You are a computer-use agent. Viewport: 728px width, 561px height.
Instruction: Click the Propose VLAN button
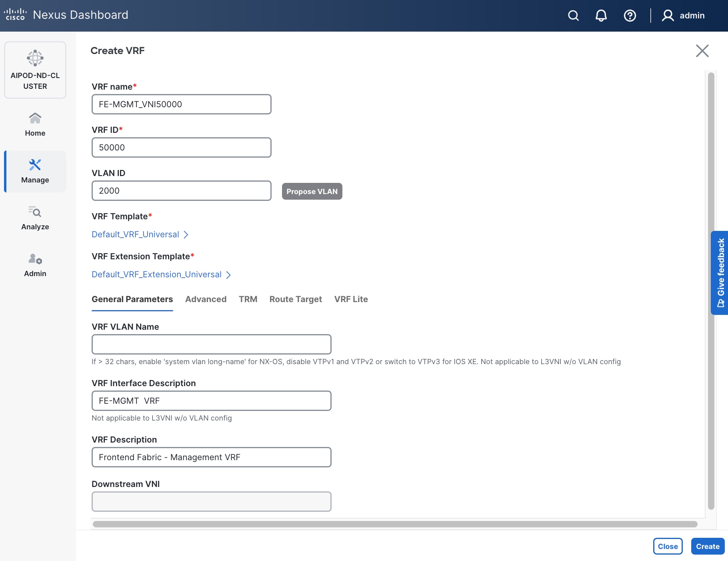[312, 191]
